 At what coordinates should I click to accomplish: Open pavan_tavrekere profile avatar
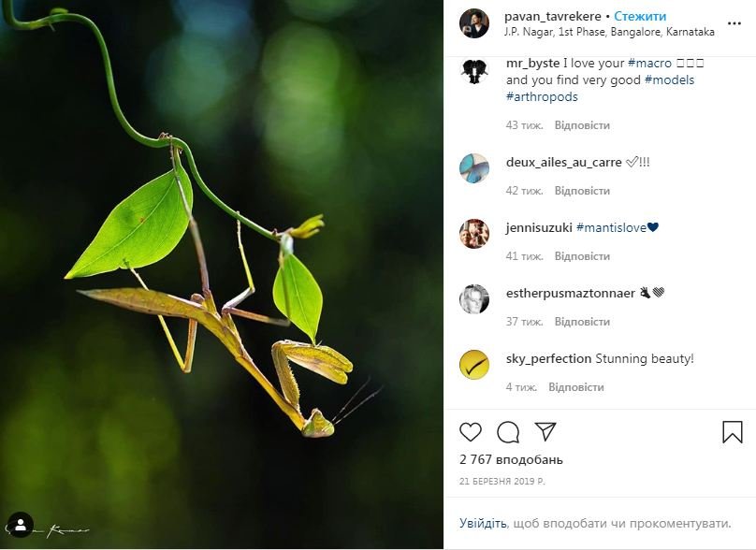(474, 23)
